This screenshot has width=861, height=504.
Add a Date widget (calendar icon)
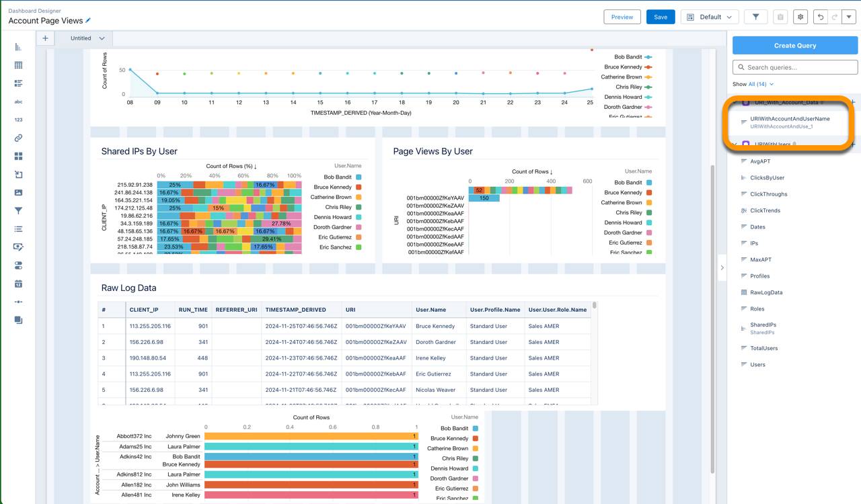click(x=18, y=284)
